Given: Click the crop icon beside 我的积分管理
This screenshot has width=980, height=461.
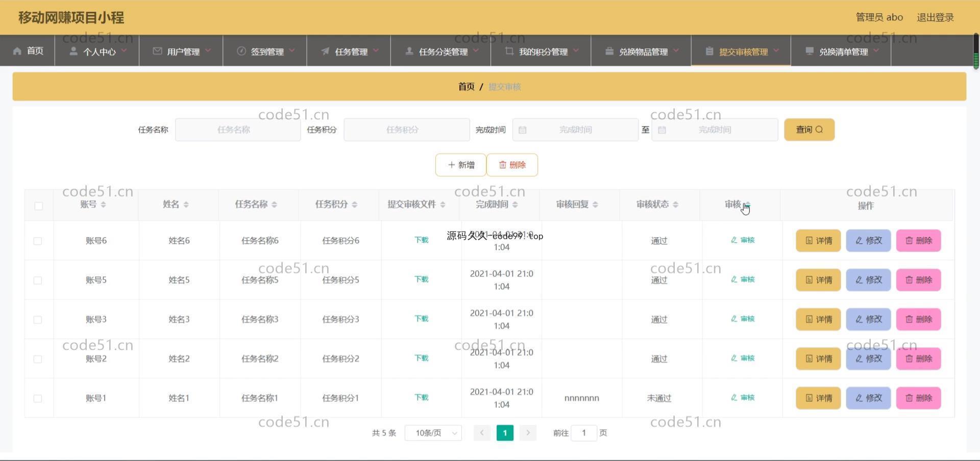Looking at the screenshot, I should (509, 51).
